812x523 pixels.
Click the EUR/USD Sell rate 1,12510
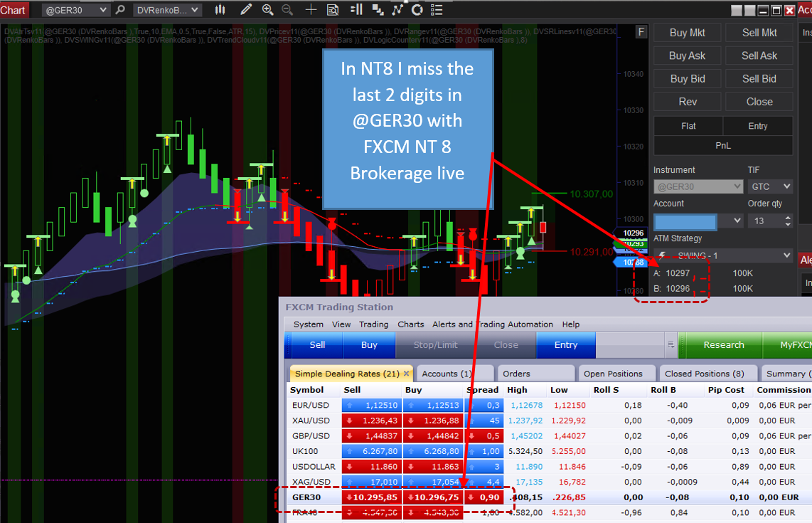(371, 406)
